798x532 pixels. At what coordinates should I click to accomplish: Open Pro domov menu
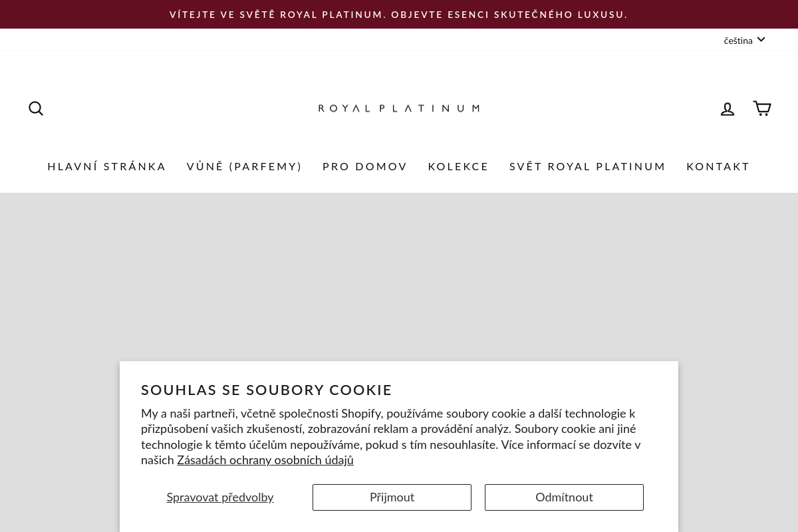pos(365,166)
